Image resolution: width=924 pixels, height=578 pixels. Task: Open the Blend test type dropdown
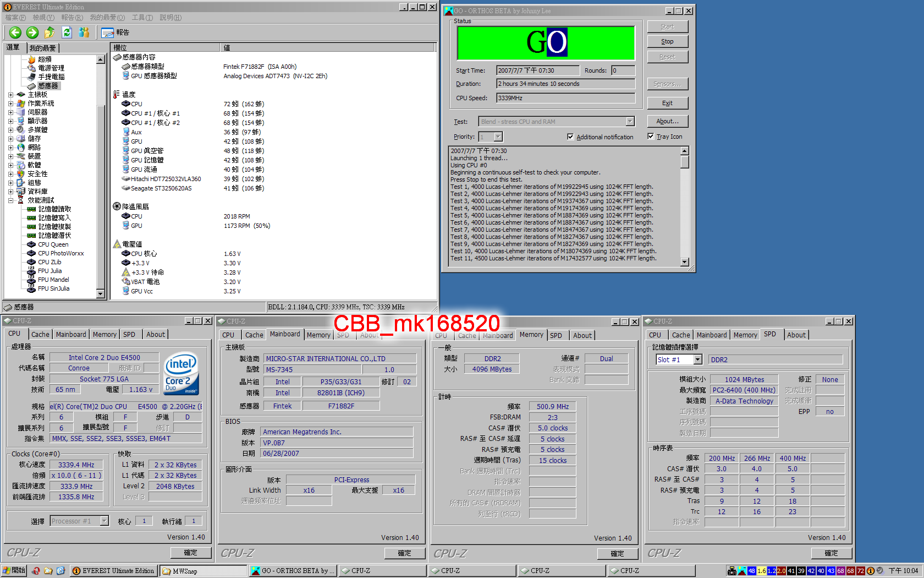coord(630,122)
